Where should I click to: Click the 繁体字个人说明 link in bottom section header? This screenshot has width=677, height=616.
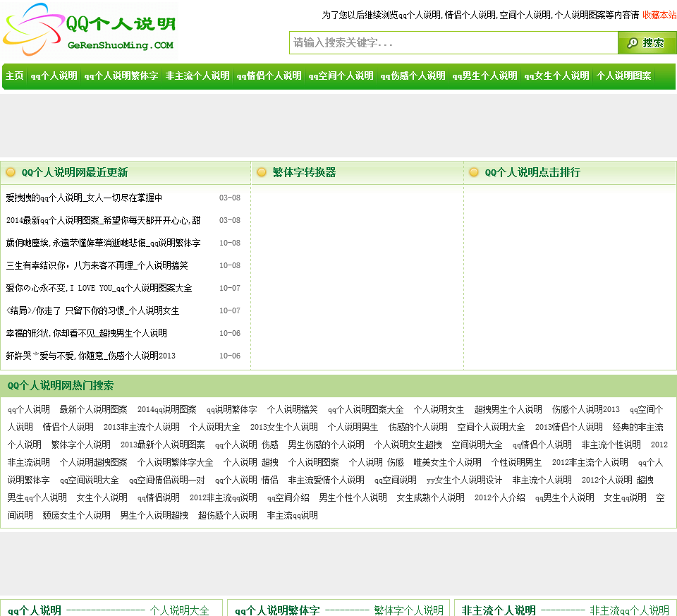pos(409,610)
